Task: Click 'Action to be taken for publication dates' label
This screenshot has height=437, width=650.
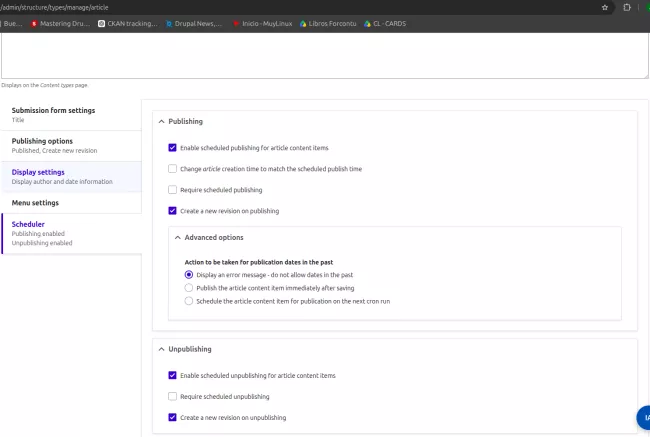Action: (259, 262)
